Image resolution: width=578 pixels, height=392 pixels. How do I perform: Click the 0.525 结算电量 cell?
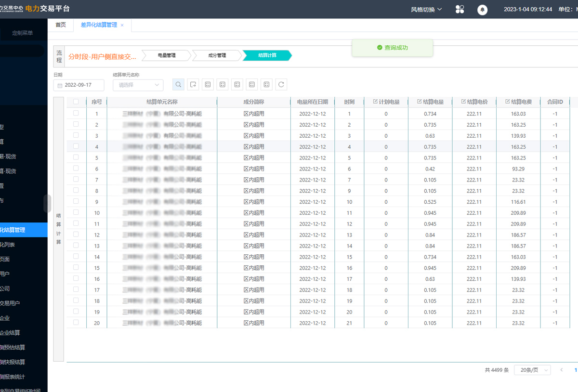[x=430, y=202]
